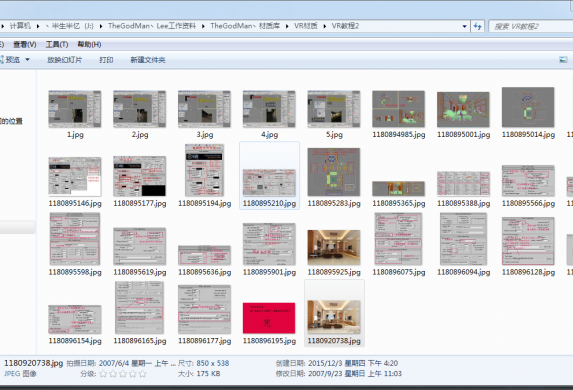Open the 帮助(H) menu
This screenshot has height=390, width=573.
point(89,45)
